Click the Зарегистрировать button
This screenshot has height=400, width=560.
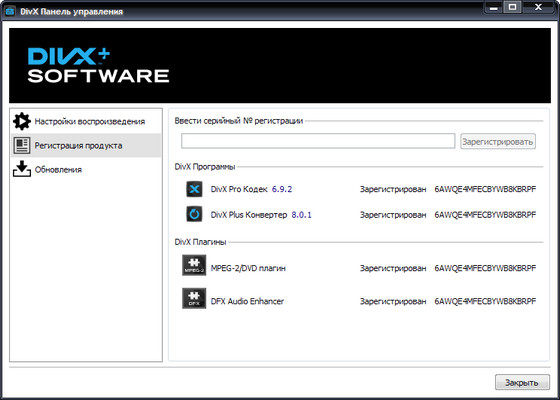tap(498, 141)
